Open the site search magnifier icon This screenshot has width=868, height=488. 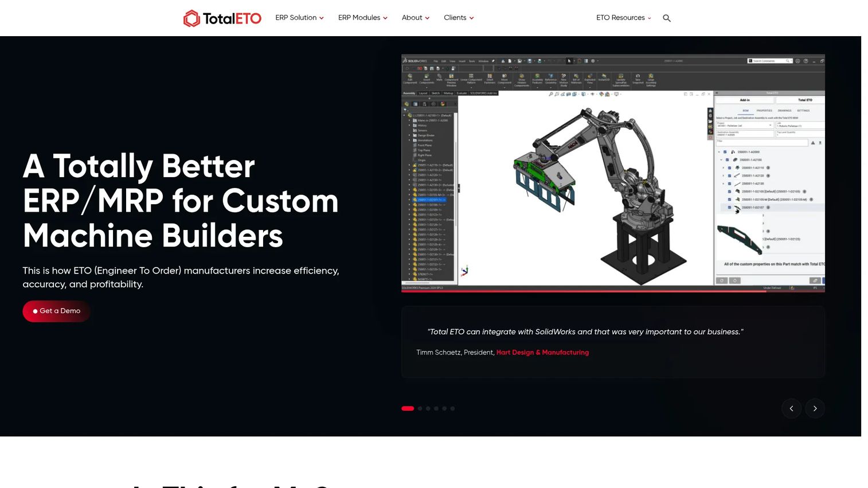(x=667, y=18)
